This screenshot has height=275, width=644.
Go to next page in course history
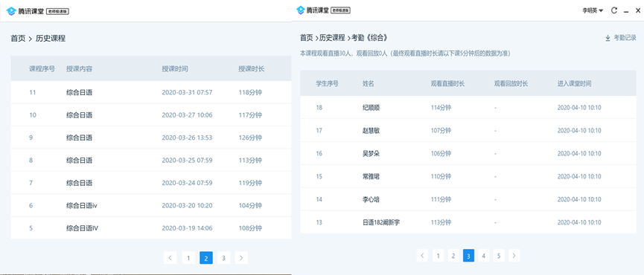pyautogui.click(x=241, y=258)
